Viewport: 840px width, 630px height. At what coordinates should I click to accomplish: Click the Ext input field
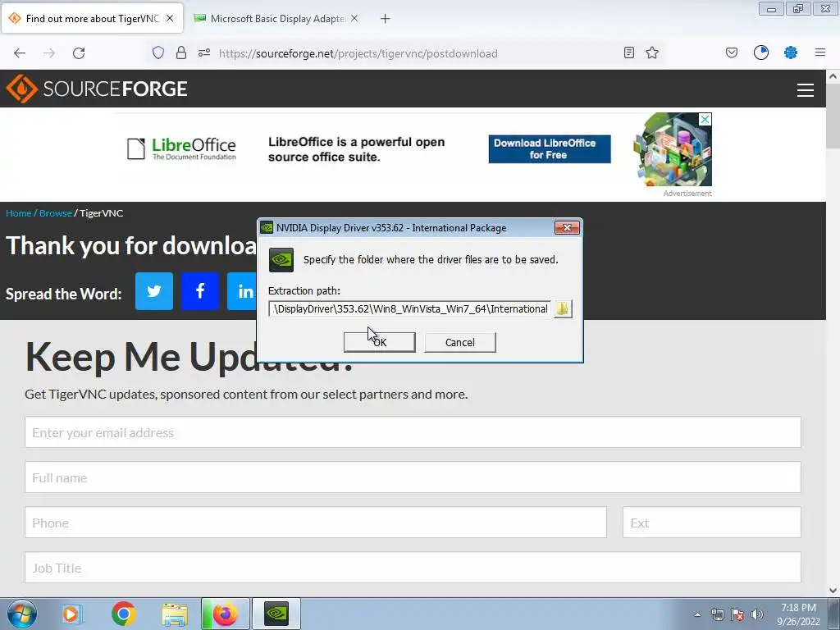(x=712, y=523)
